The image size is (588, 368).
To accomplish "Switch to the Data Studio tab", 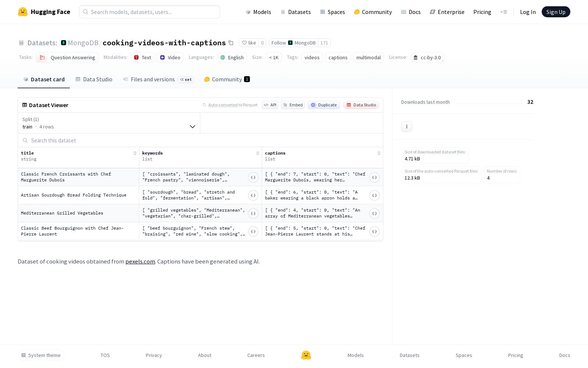I will point(94,79).
